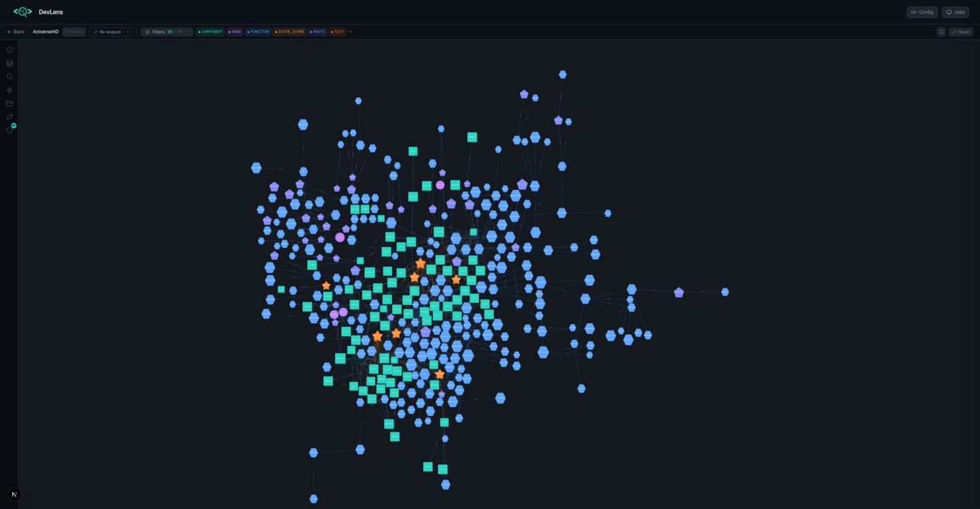This screenshot has width=980, height=509.
Task: Click the AniverseHD project name
Action: pyautogui.click(x=46, y=32)
